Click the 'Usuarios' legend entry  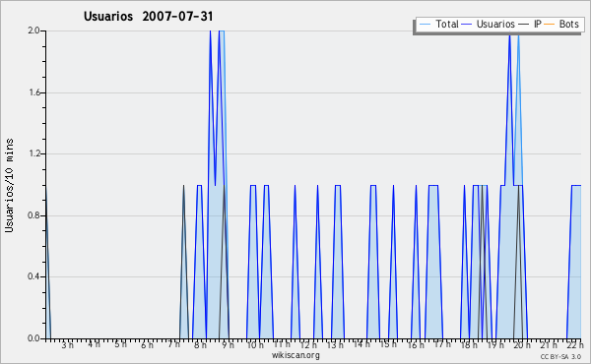coord(489,24)
